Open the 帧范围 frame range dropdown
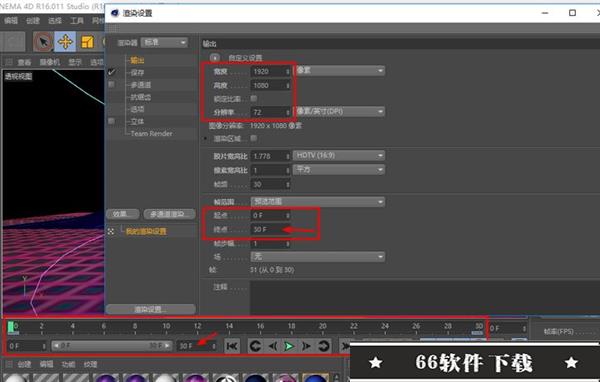This screenshot has width=600, height=382. [x=318, y=201]
